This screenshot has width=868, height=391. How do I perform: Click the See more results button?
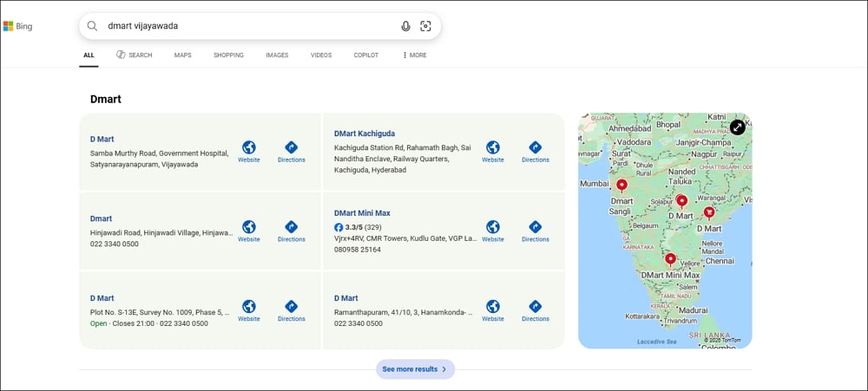point(415,369)
